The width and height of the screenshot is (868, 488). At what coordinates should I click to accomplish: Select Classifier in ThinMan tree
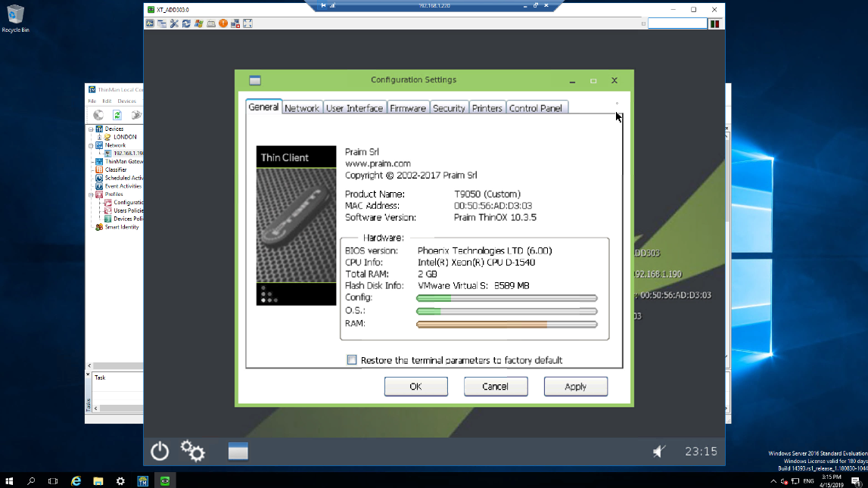point(116,170)
